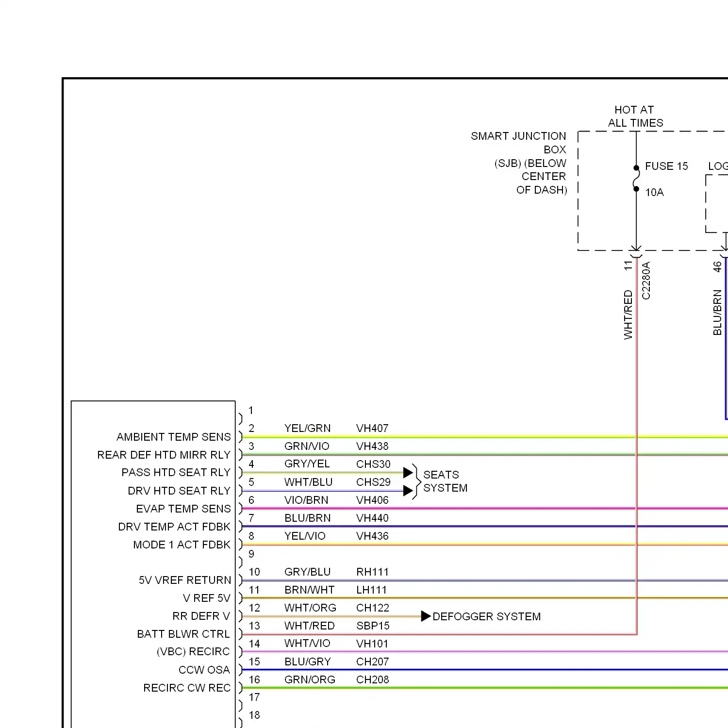Click circuit code CH122

point(372,608)
